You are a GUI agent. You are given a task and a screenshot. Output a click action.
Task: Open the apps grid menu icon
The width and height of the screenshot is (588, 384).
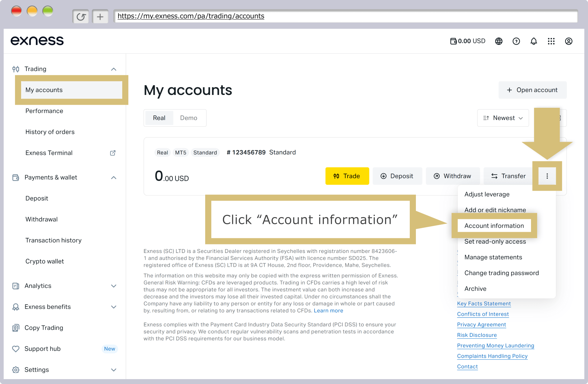tap(551, 41)
